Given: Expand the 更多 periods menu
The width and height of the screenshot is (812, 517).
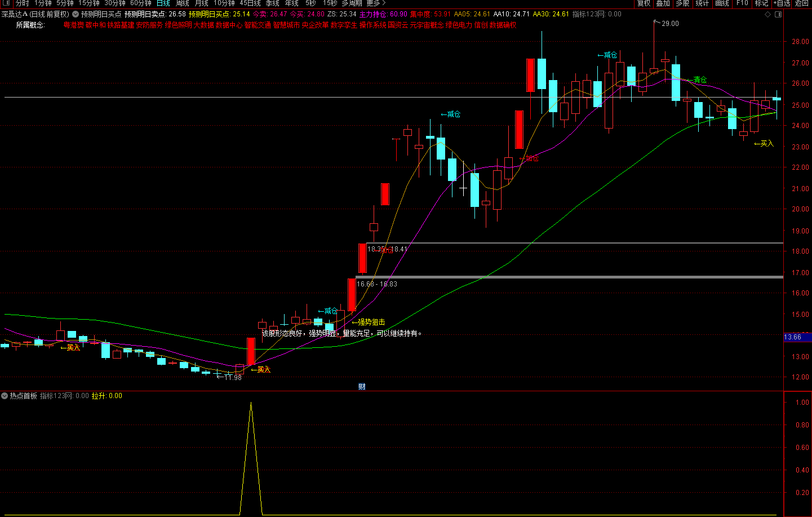Looking at the screenshot, I should (x=376, y=3).
